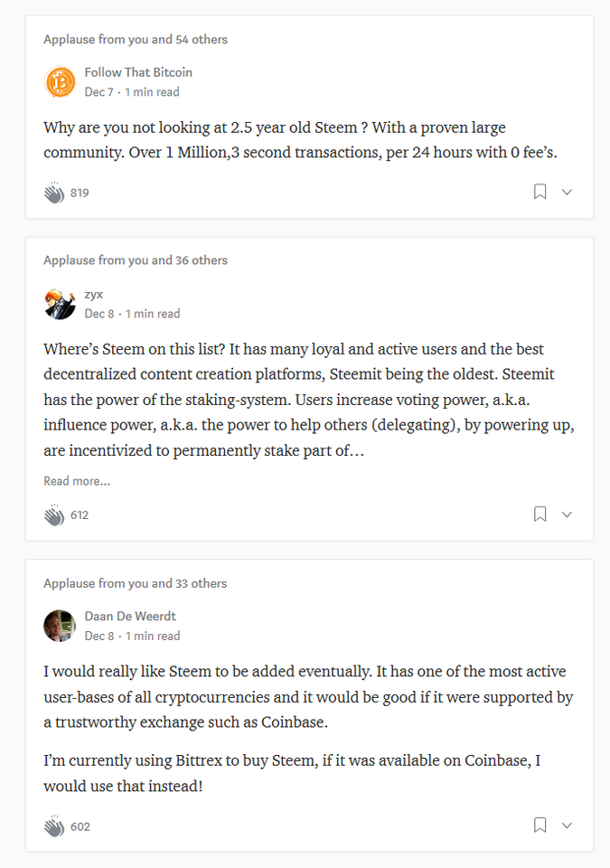Open the chevron menu on zyx's response
This screenshot has width=610, height=868.
tap(567, 514)
